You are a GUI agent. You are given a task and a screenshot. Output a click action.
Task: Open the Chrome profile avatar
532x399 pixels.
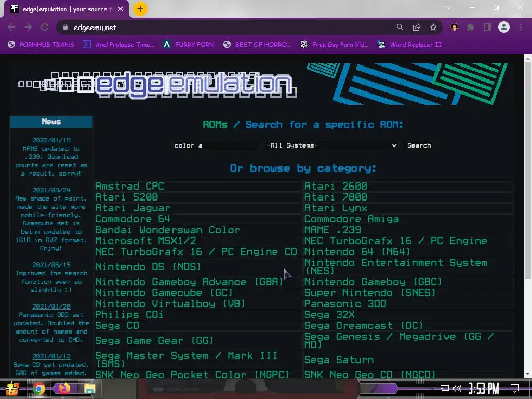(504, 27)
